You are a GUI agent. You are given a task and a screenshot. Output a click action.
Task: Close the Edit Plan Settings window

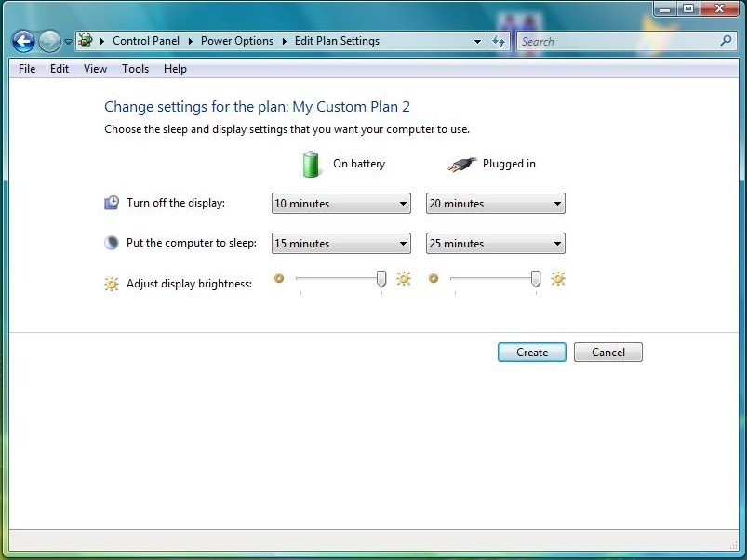720,8
